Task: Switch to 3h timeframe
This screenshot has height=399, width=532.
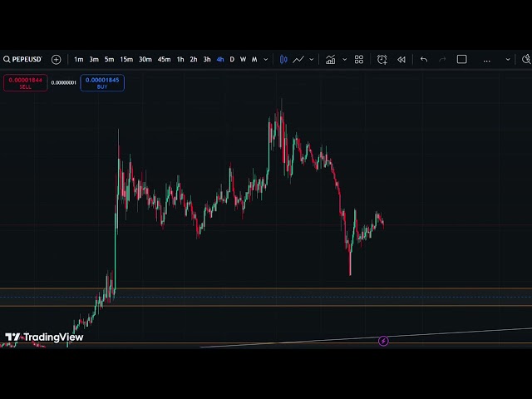Action: pos(207,59)
